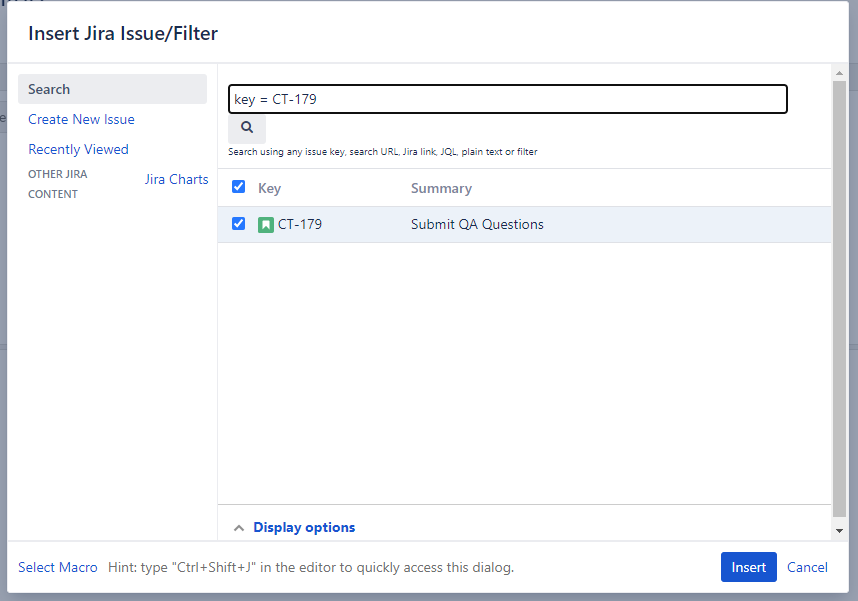This screenshot has width=858, height=601.
Task: Click the scroll down arrow of the results scrollbar
Action: (839, 530)
